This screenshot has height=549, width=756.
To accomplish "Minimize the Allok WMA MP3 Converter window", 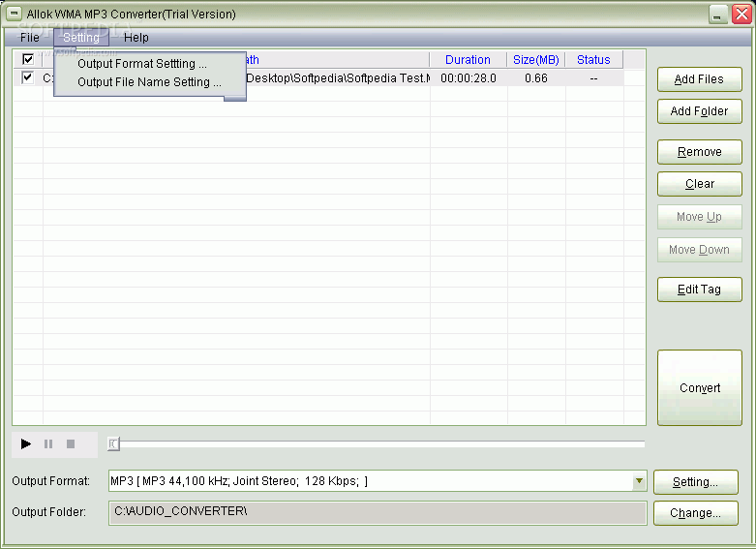I will tap(718, 15).
